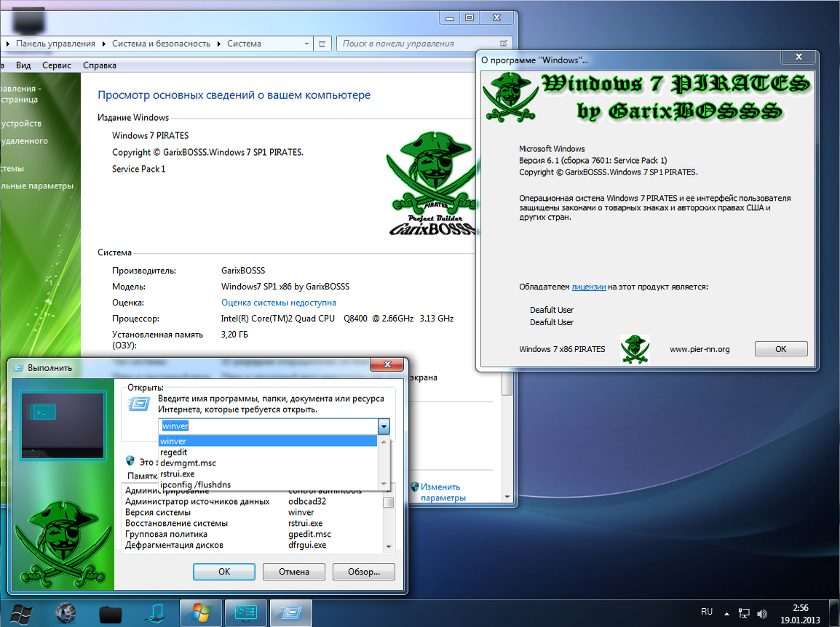
Task: Click the Run icon beside Открыть text
Action: pyautogui.click(x=139, y=404)
